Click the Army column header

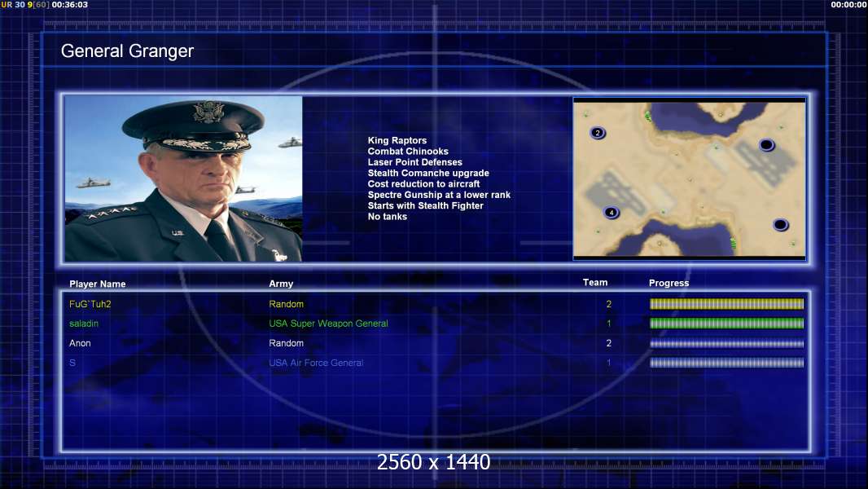click(281, 284)
